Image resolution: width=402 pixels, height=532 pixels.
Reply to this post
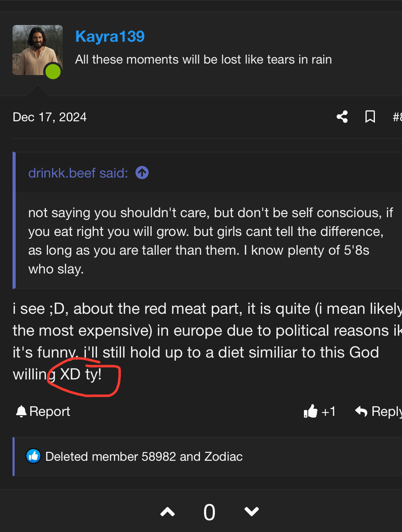pos(378,411)
